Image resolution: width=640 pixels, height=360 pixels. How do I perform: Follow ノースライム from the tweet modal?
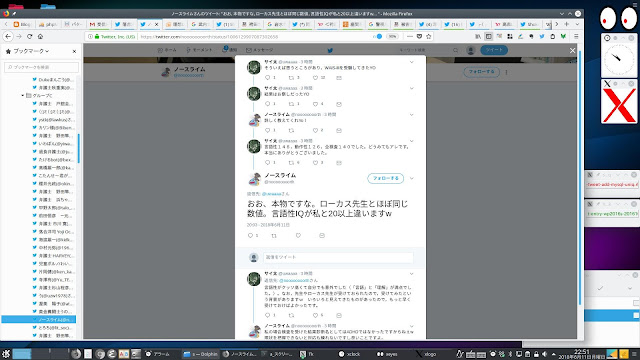coord(385,178)
